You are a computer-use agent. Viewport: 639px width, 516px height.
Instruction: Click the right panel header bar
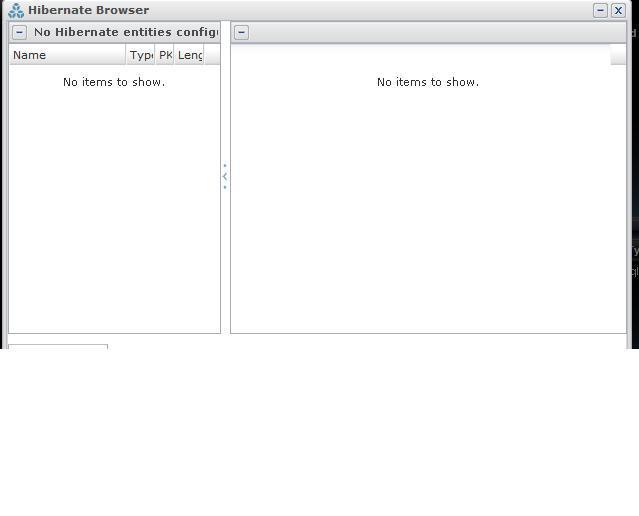pos(430,32)
